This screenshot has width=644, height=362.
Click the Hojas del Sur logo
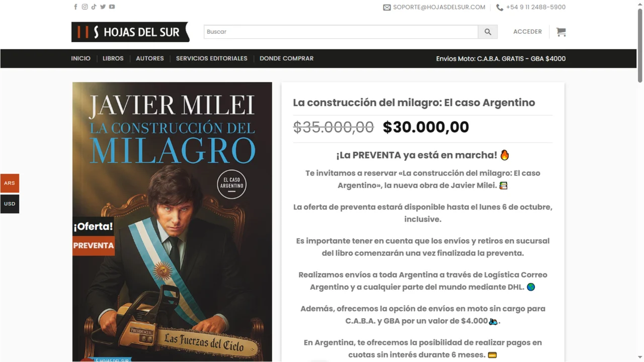130,32
